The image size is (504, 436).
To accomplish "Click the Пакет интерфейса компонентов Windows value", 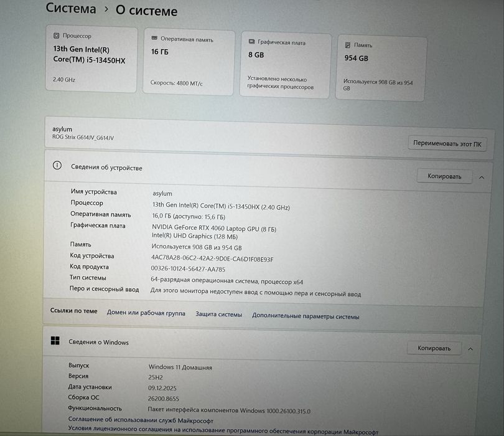I will coord(229,410).
